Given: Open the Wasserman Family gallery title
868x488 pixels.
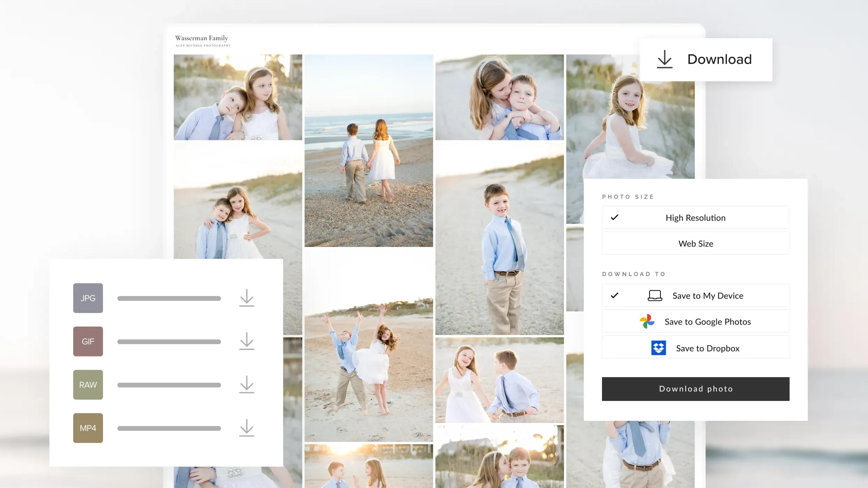Looking at the screenshot, I should pyautogui.click(x=201, y=38).
